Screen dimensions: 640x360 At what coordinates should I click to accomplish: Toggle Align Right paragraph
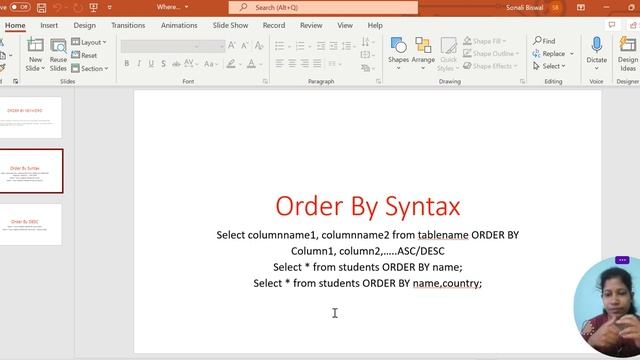pyautogui.click(x=304, y=64)
